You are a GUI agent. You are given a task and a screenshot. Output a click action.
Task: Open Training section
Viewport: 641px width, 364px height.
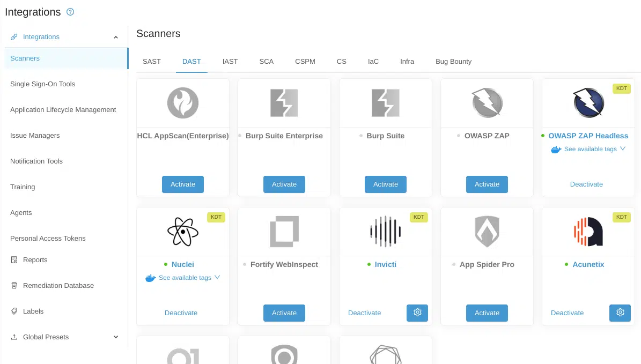23,187
